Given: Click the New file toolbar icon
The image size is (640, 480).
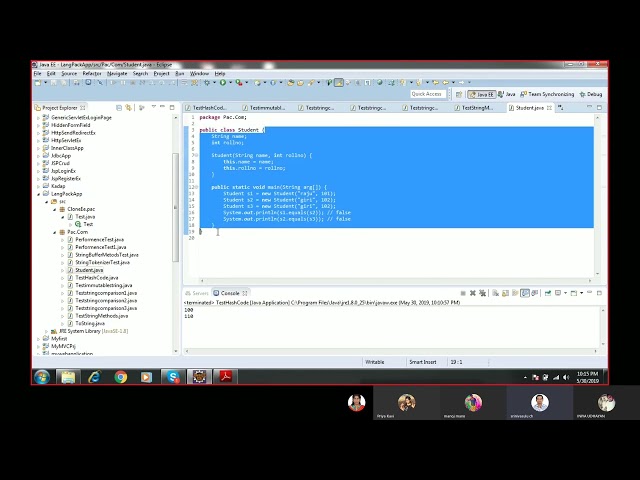Looking at the screenshot, I should 38,82.
